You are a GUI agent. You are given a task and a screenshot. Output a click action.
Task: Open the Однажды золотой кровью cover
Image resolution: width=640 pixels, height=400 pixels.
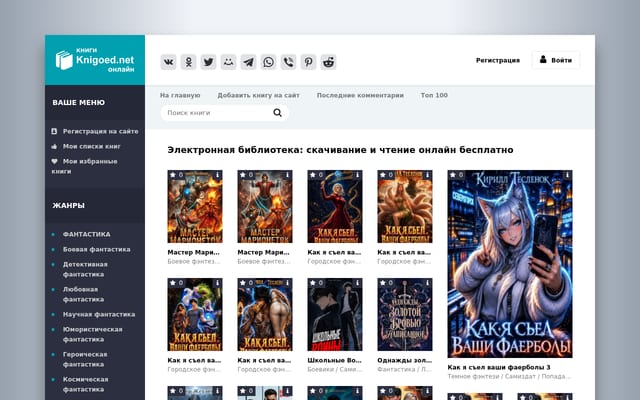pos(405,315)
